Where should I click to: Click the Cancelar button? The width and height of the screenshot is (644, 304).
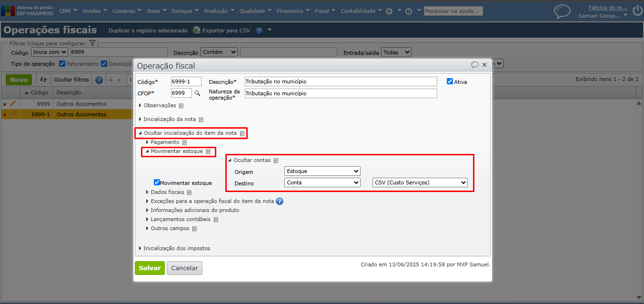tap(184, 268)
